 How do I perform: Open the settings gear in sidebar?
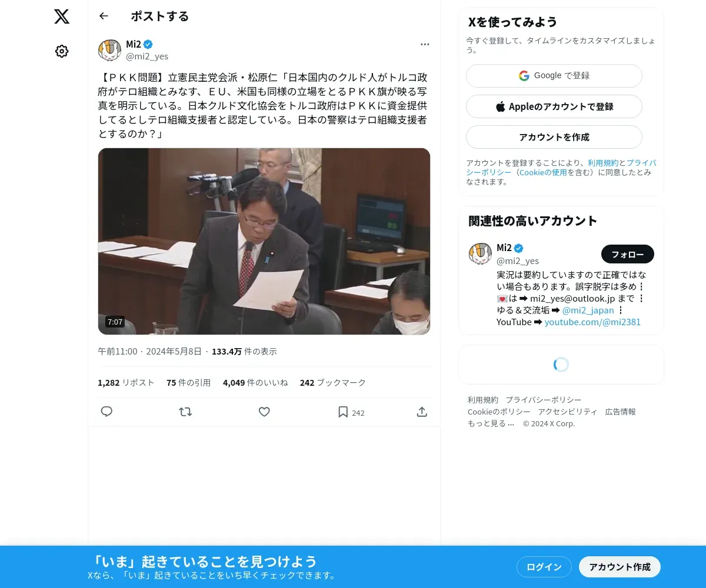pos(62,51)
